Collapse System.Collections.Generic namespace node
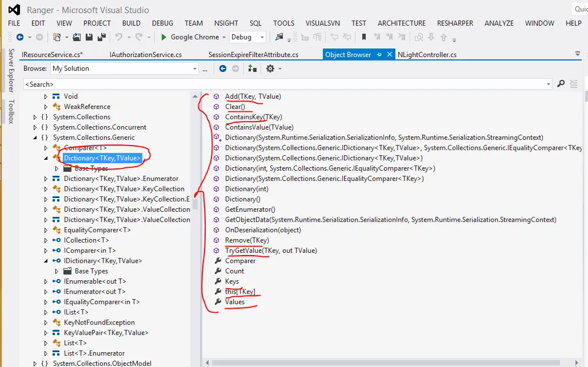This screenshot has height=367, width=588. (x=35, y=138)
